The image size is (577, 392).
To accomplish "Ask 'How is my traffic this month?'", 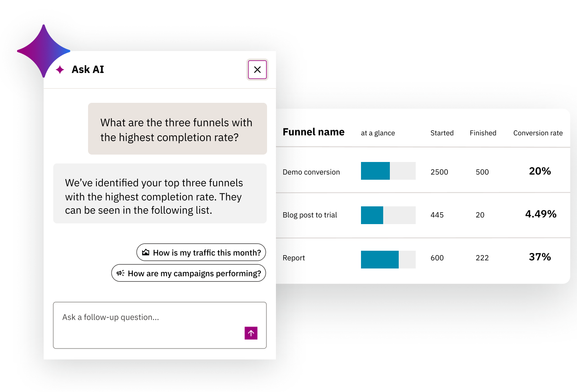I will pos(201,252).
